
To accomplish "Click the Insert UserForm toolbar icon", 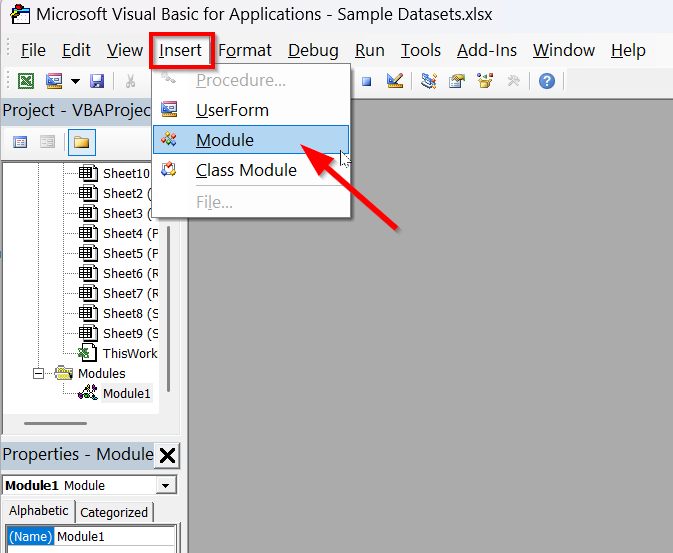I will (54, 81).
